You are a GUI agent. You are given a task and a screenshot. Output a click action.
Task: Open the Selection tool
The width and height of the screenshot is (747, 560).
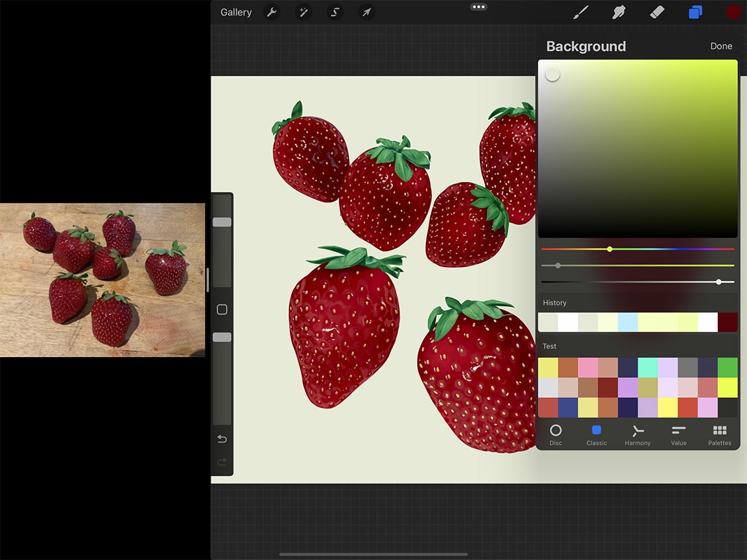(x=335, y=12)
